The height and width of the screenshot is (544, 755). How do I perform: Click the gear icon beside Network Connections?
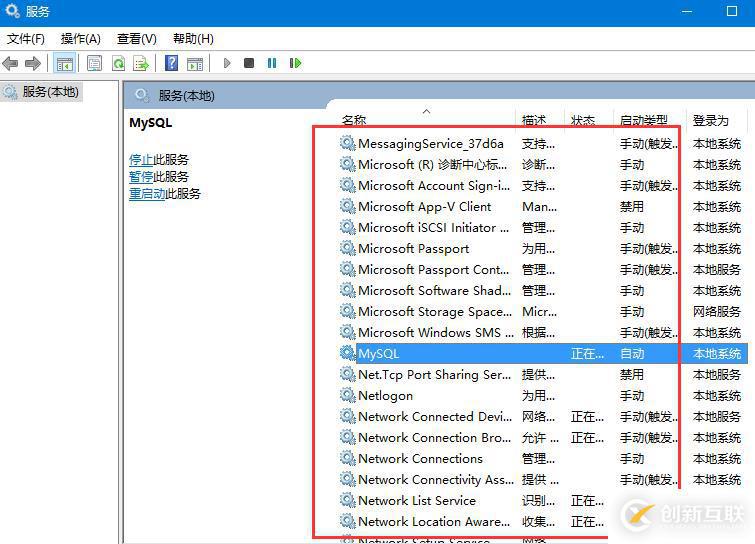347,457
